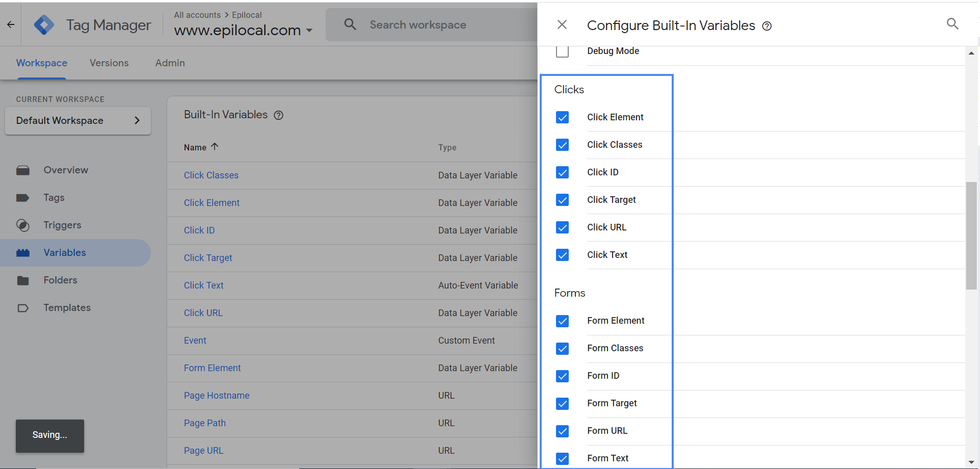Click the Triggers sidebar icon
This screenshot has width=980, height=469.
tap(23, 225)
